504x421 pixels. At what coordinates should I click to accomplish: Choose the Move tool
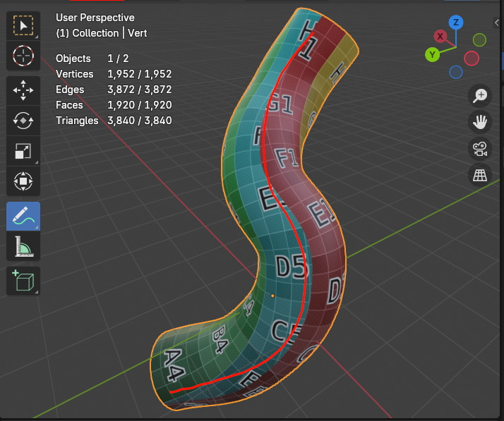tap(23, 90)
